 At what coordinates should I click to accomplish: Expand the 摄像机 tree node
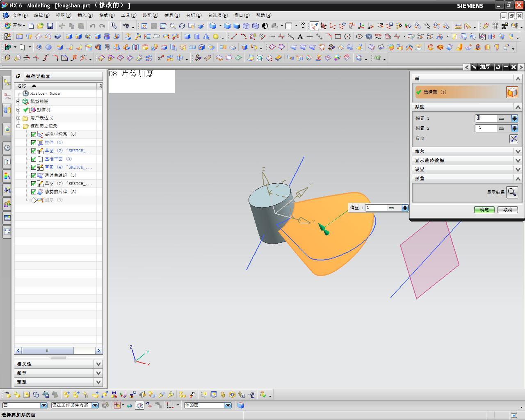(x=18, y=110)
